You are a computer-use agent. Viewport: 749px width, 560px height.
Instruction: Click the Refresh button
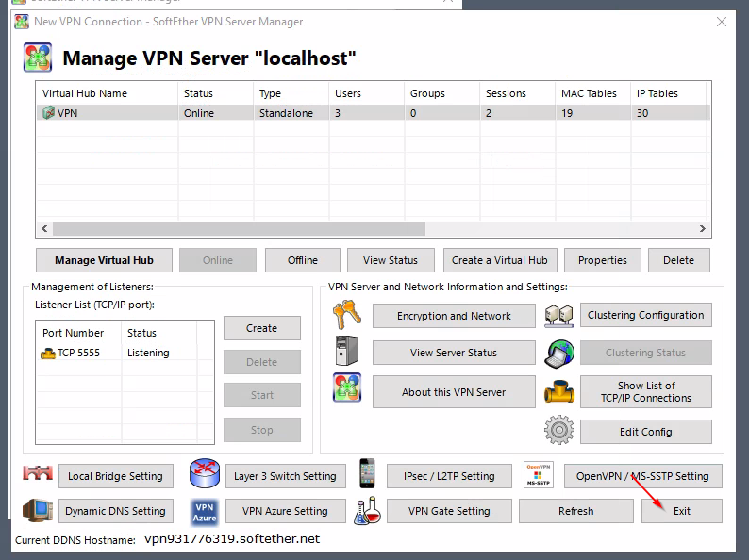coord(576,511)
